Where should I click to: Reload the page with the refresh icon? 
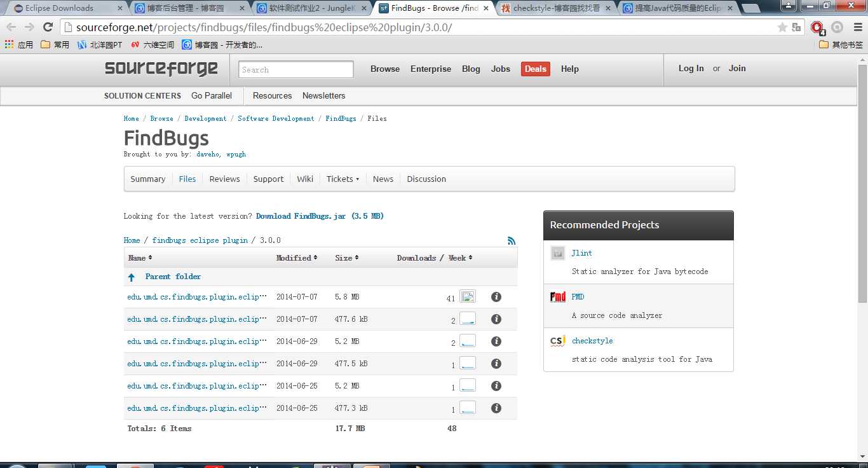click(48, 27)
